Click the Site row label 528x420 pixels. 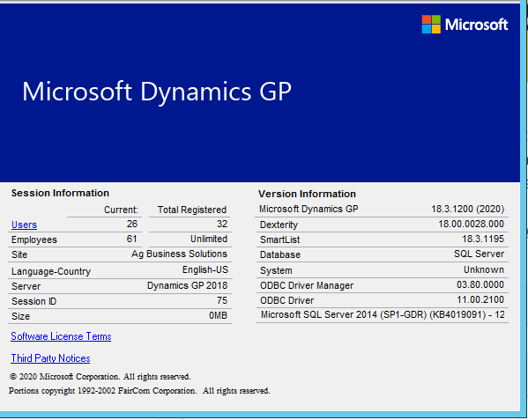pyautogui.click(x=19, y=254)
